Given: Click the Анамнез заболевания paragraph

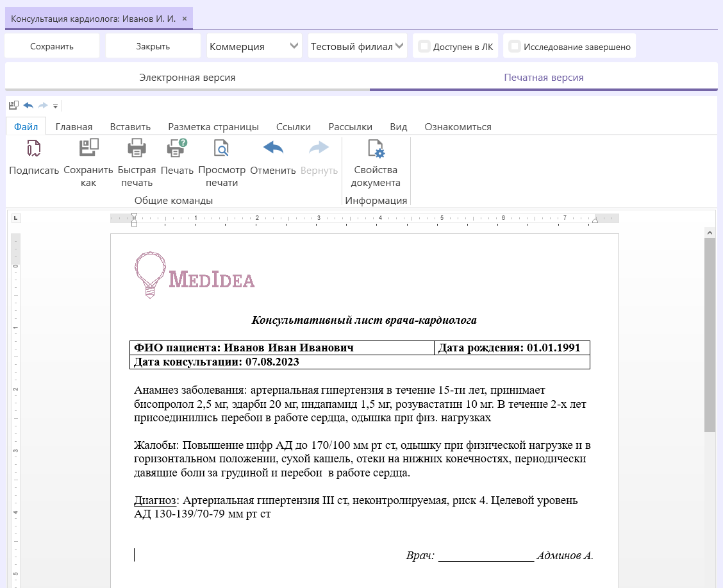Looking at the screenshot, I should 360,404.
